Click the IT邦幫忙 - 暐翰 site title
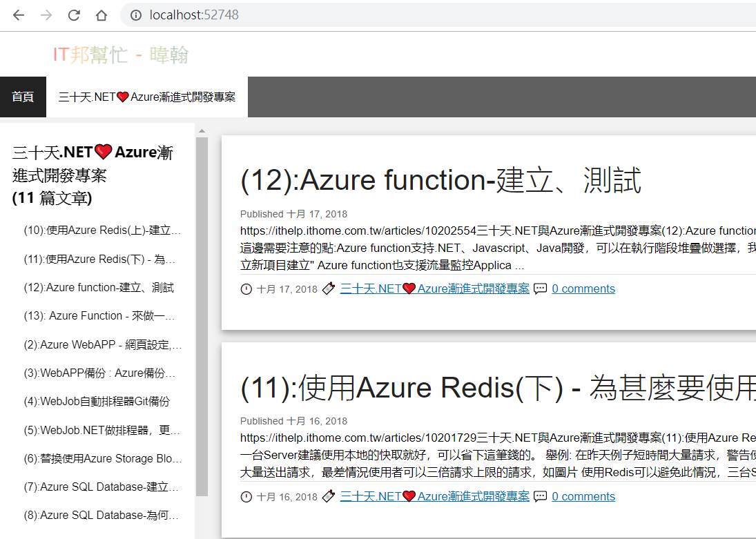The width and height of the screenshot is (756, 539). 121,55
